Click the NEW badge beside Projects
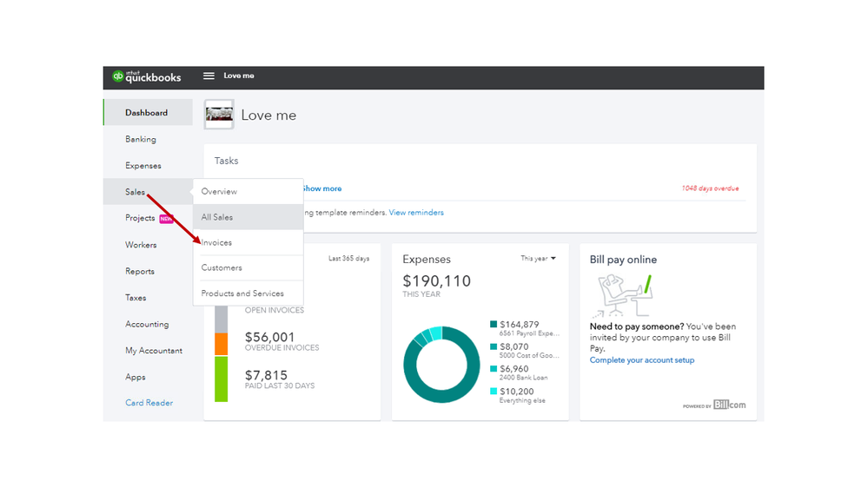 pyautogui.click(x=167, y=219)
